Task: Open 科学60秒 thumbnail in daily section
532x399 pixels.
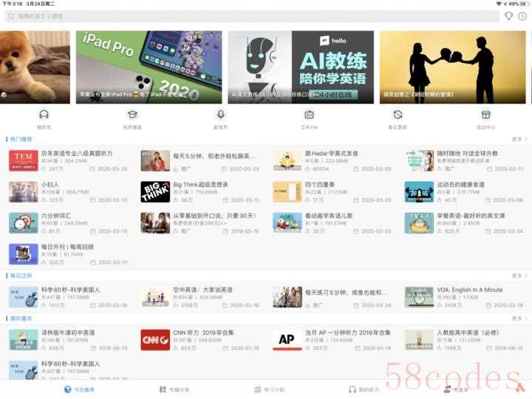Action: 24,297
